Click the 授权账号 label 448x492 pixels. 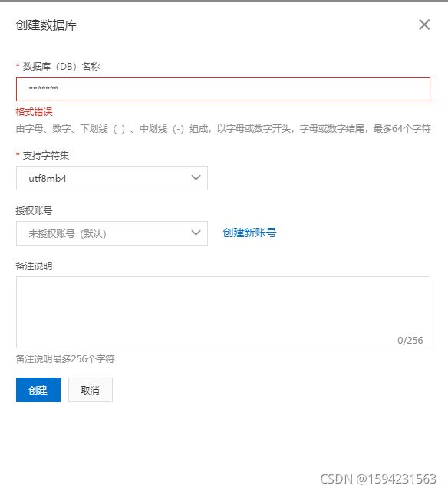35,210
